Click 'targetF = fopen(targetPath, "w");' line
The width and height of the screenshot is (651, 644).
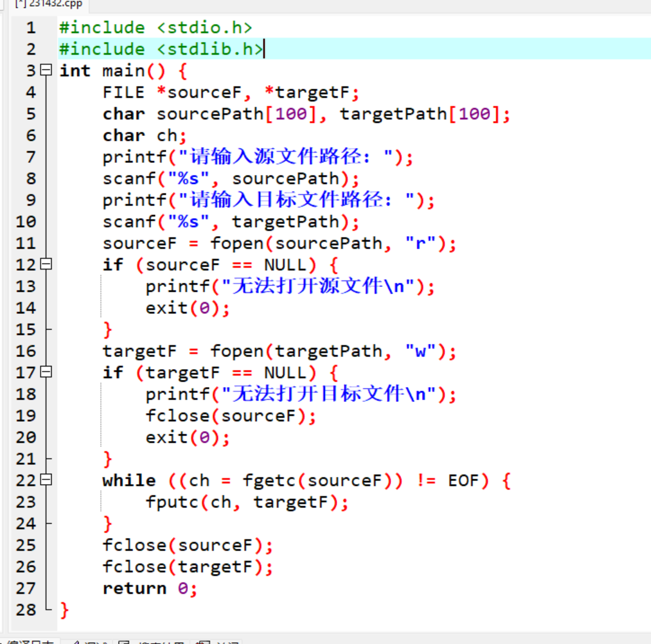(279, 352)
